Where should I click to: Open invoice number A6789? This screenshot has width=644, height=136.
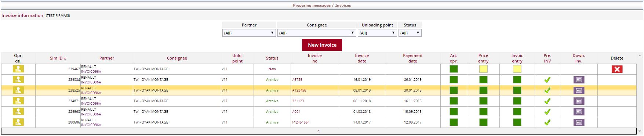tap(297, 80)
